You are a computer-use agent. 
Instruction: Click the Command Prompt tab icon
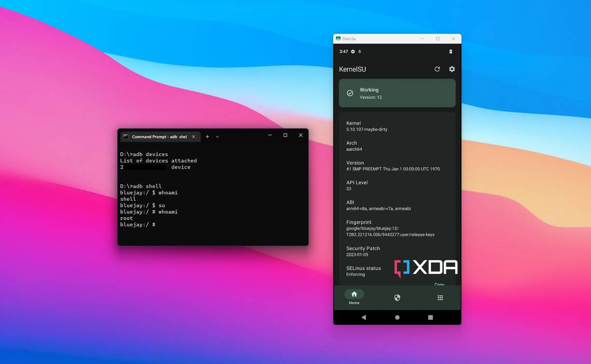pos(126,137)
